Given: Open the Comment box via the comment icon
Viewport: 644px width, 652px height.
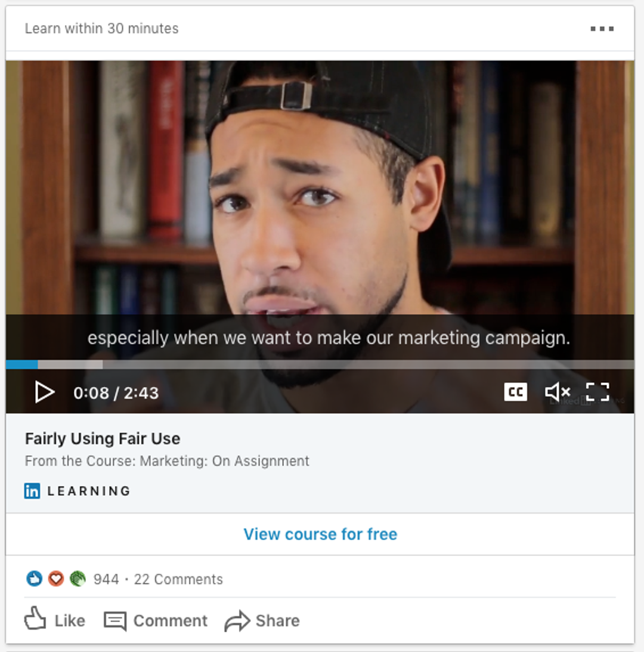Looking at the screenshot, I should [117, 620].
